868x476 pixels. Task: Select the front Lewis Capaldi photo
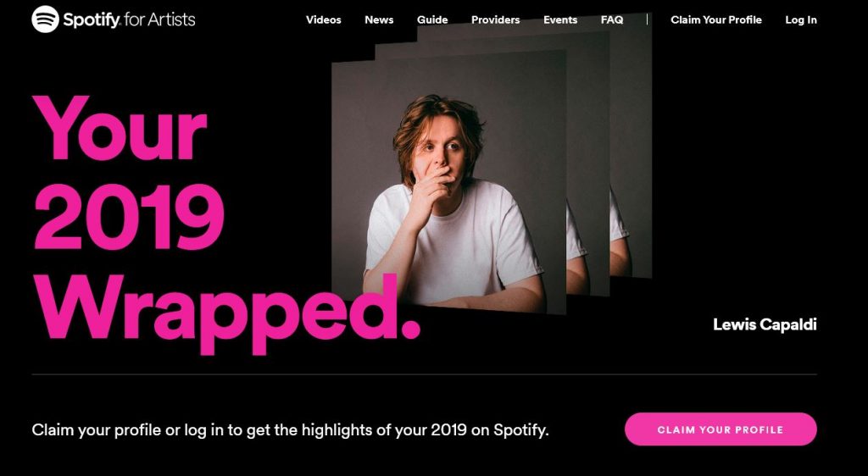tap(448, 182)
